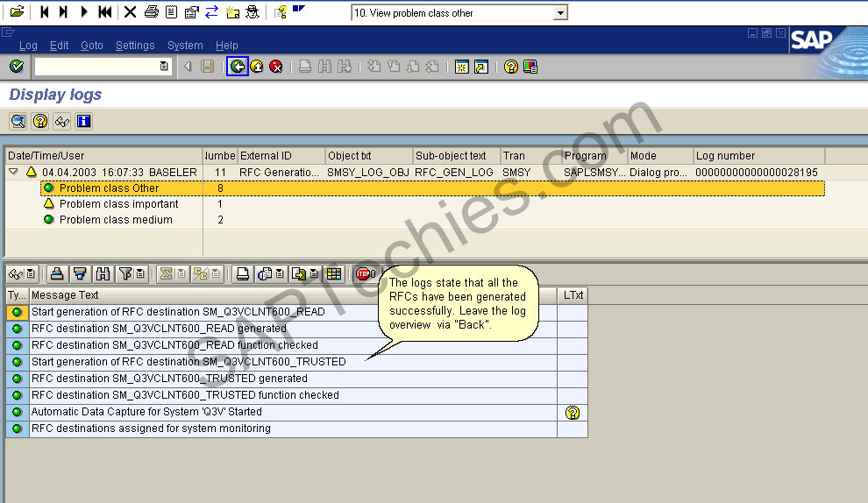Open the Views dropdown arrow in list toolbar
This screenshot has height=503, width=868.
[280, 273]
